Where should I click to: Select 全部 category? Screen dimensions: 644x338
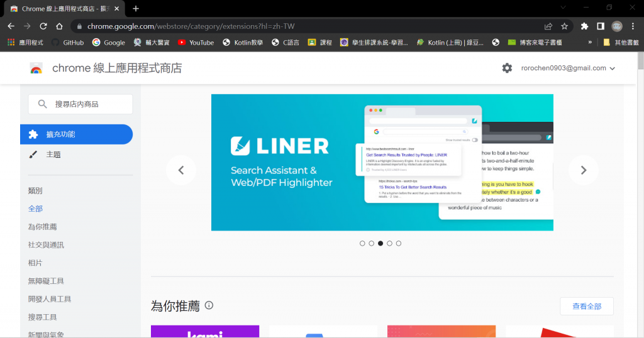(x=35, y=209)
